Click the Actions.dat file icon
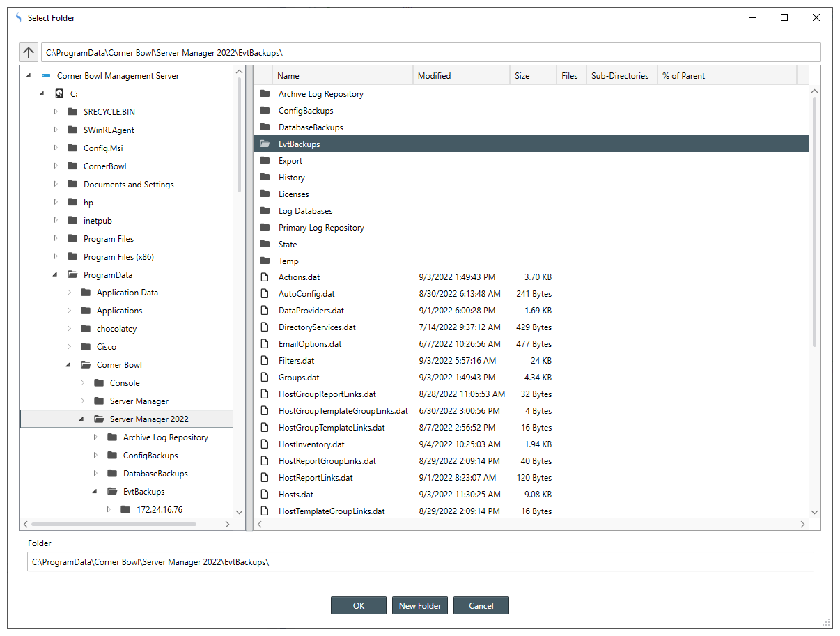The height and width of the screenshot is (636, 840). tap(264, 277)
